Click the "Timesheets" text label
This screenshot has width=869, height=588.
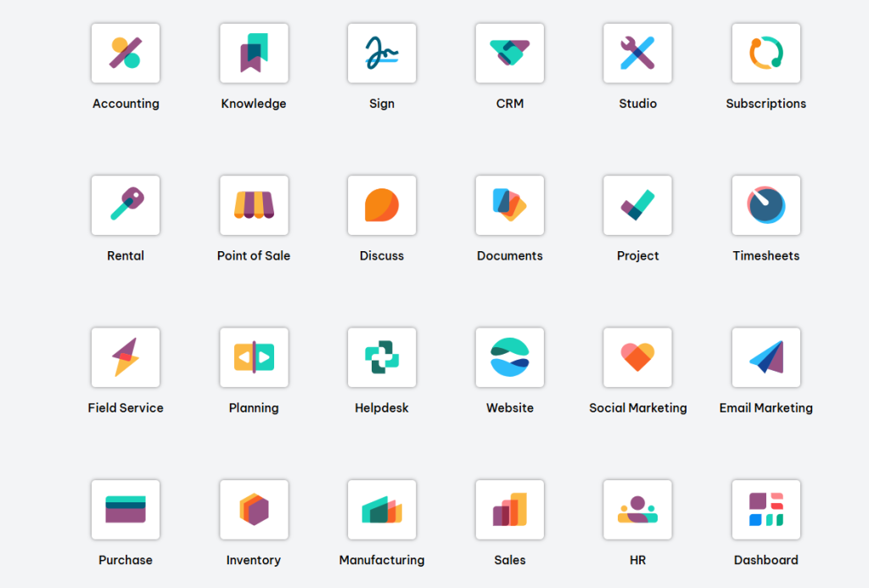pos(766,255)
